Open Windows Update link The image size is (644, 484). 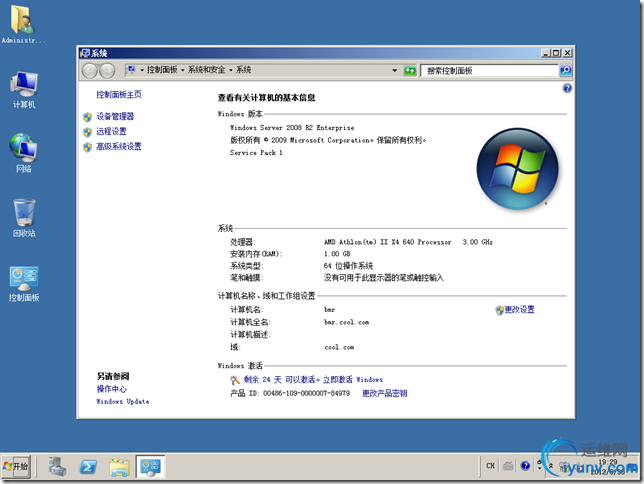coord(122,401)
